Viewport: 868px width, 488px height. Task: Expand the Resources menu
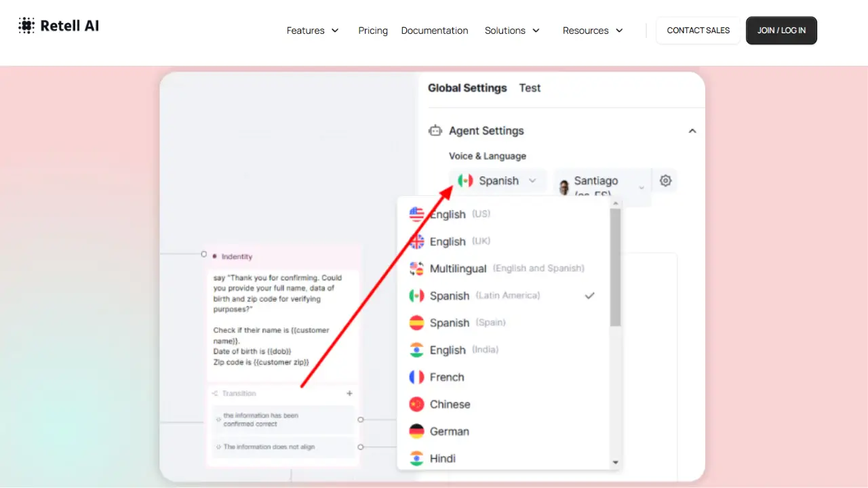click(593, 30)
